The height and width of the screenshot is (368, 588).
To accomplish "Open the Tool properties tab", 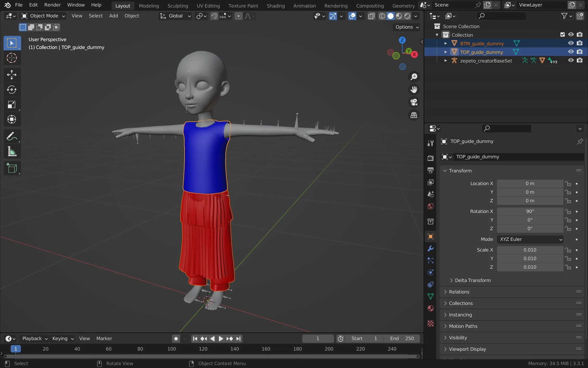I will click(x=431, y=143).
